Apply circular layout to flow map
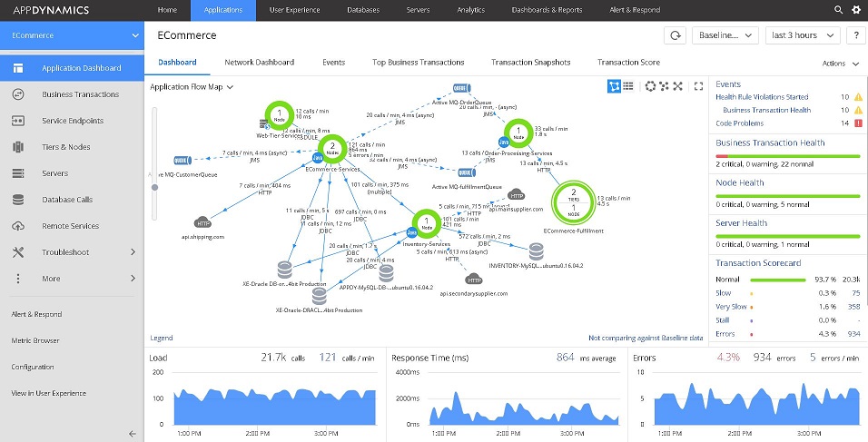This screenshot has height=442, width=868. 650,85
